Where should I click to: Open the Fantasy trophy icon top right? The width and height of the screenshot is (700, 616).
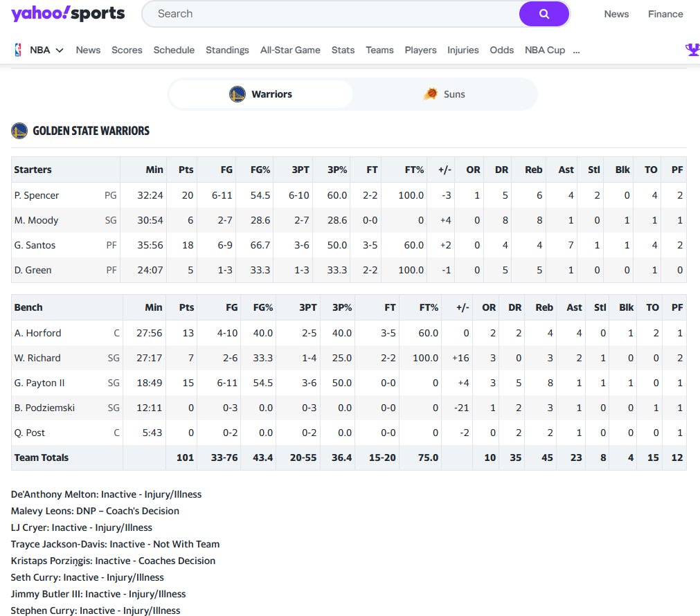tap(692, 49)
